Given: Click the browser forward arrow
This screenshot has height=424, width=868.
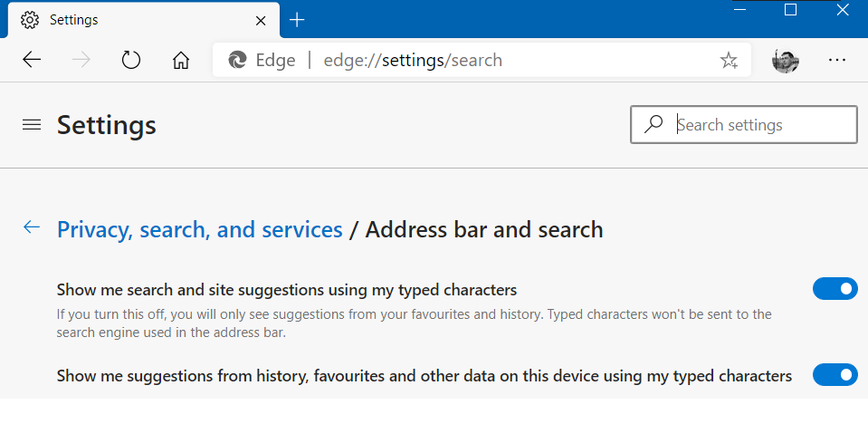Looking at the screenshot, I should point(81,60).
